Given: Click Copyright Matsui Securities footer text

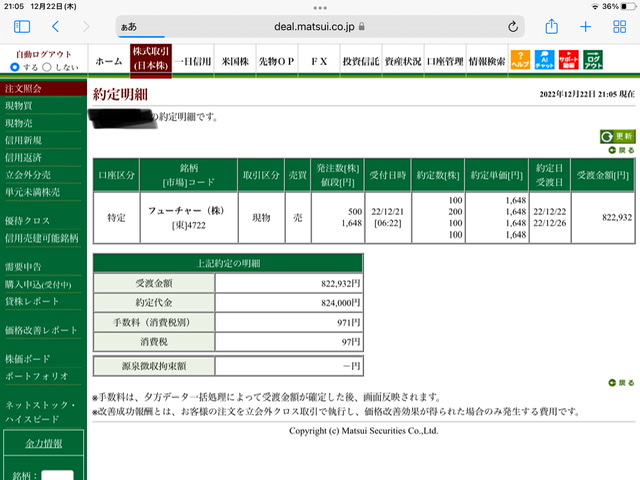Looking at the screenshot, I should point(364,431).
